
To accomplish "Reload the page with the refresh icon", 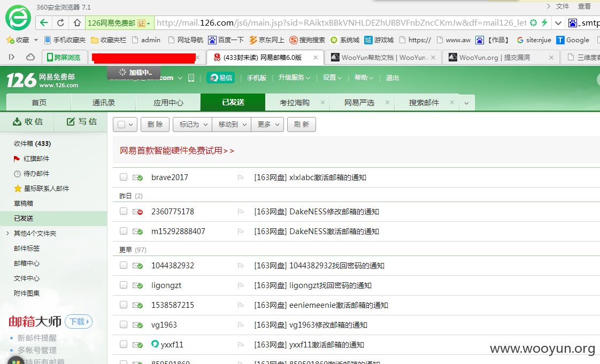I will click(60, 22).
